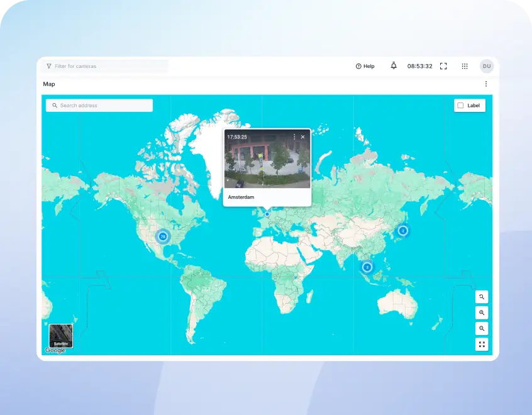This screenshot has height=415, width=532.
Task: Open the Help menu
Action: click(365, 66)
